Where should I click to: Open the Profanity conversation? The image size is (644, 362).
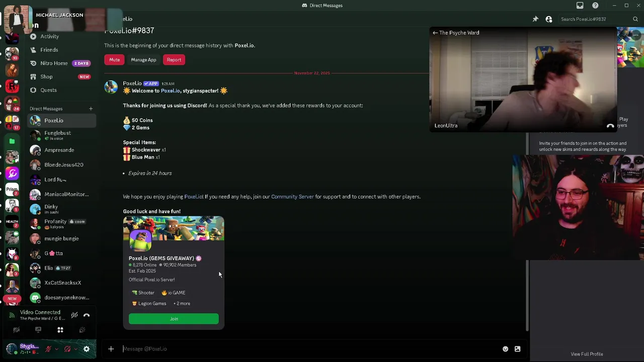point(61,224)
